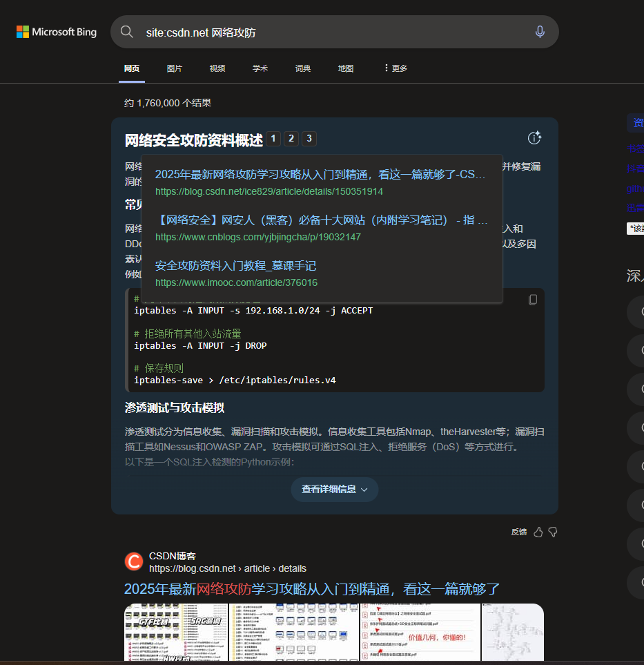This screenshot has height=665, width=644.
Task: Start voice search with microphone icon
Action: pos(540,32)
